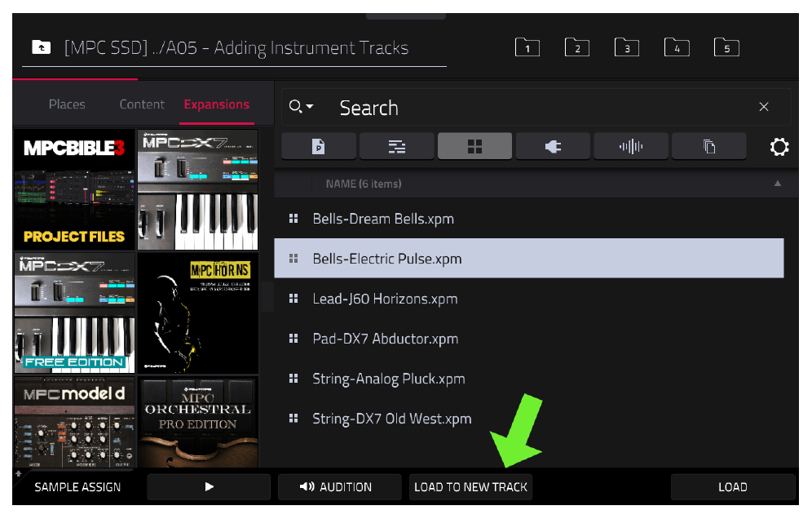Select String-Analog Pluck.xpm

click(529, 379)
